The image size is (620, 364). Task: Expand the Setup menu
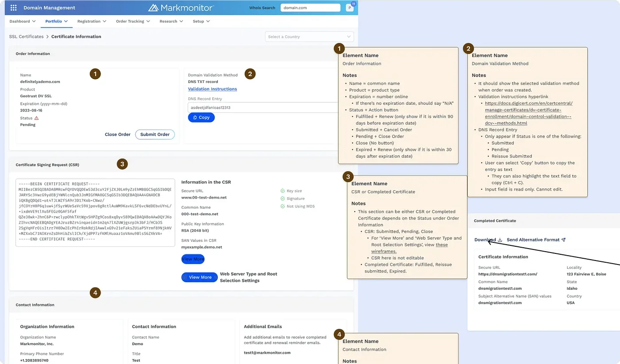[201, 21]
